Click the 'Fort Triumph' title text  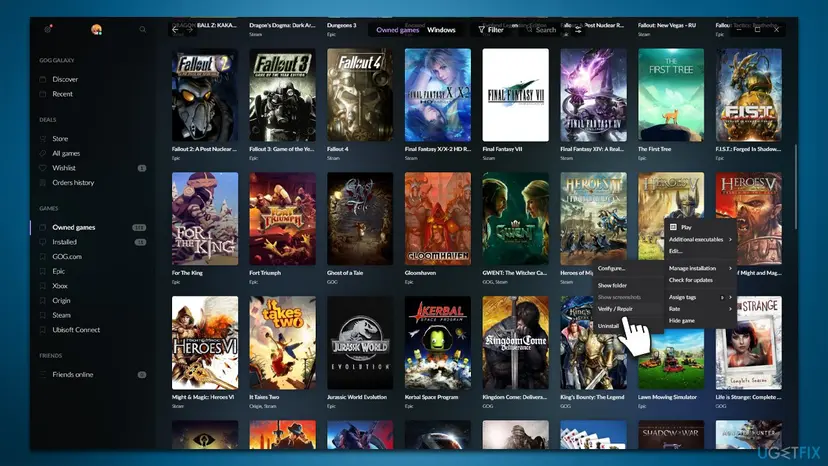point(265,273)
